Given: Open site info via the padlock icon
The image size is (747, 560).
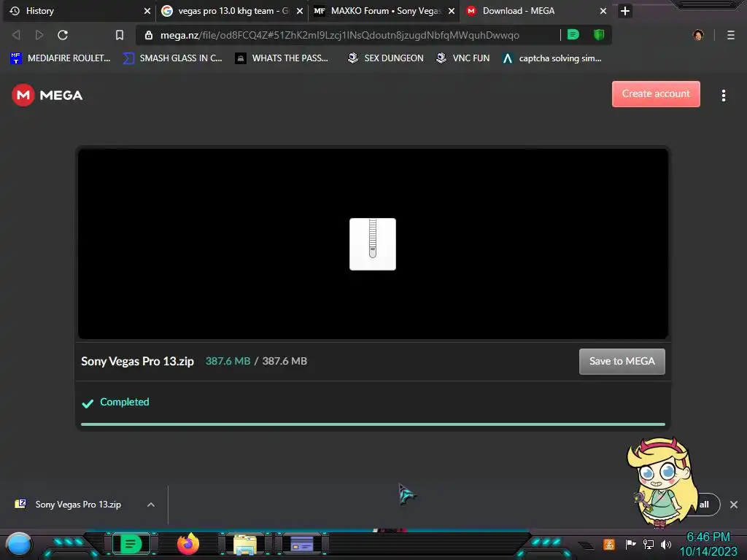Looking at the screenshot, I should 149,35.
